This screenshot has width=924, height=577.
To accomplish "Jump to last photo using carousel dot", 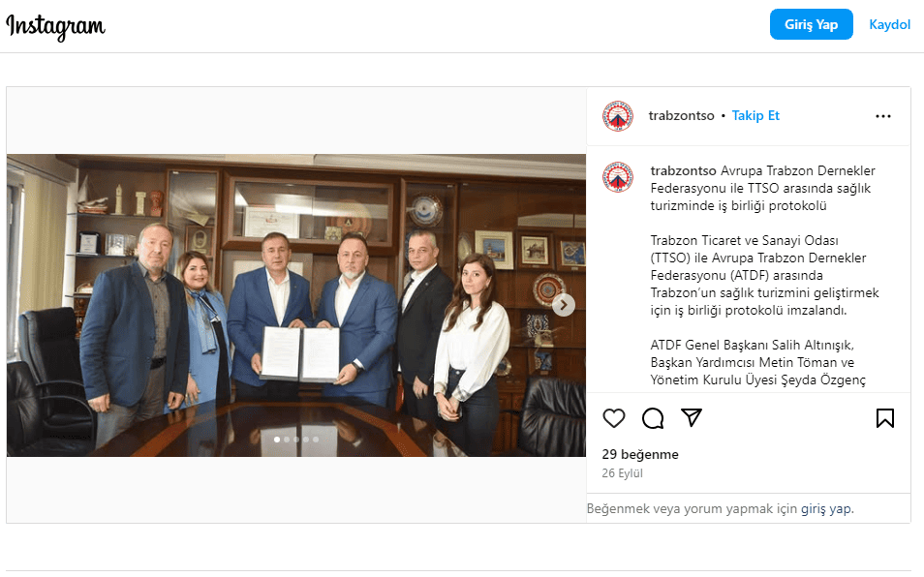I will 316,440.
